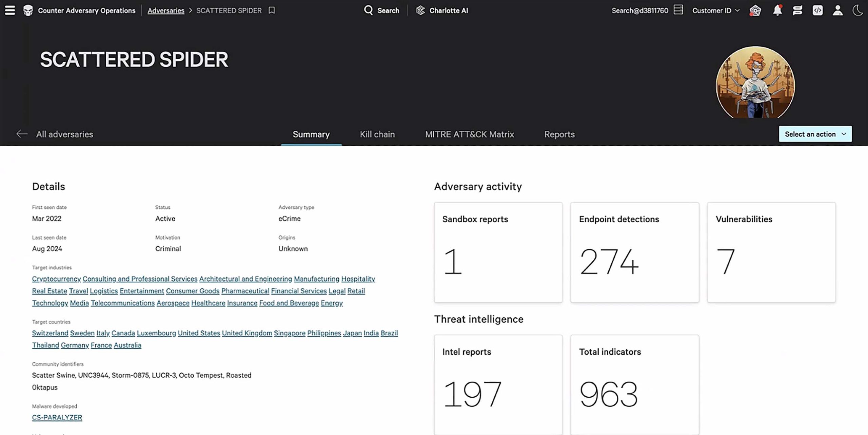The width and height of the screenshot is (868, 435).
Task: Click the Philippines country link
Action: point(324,333)
